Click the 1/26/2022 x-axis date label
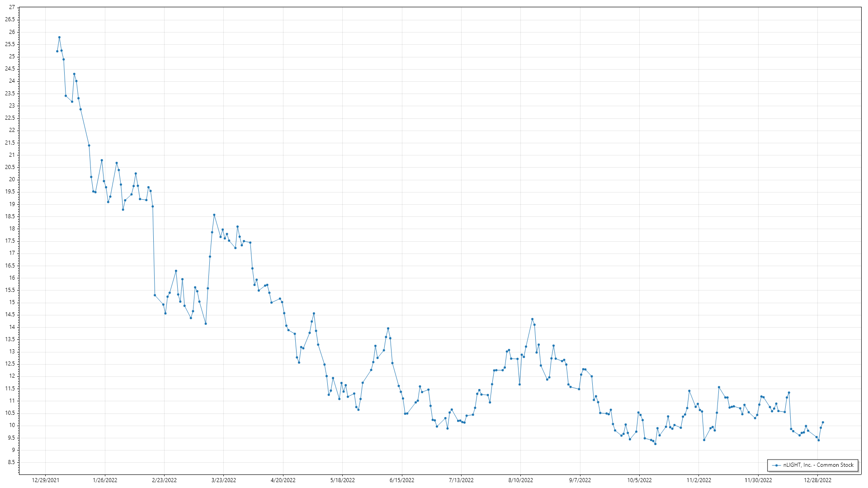 coord(105,480)
